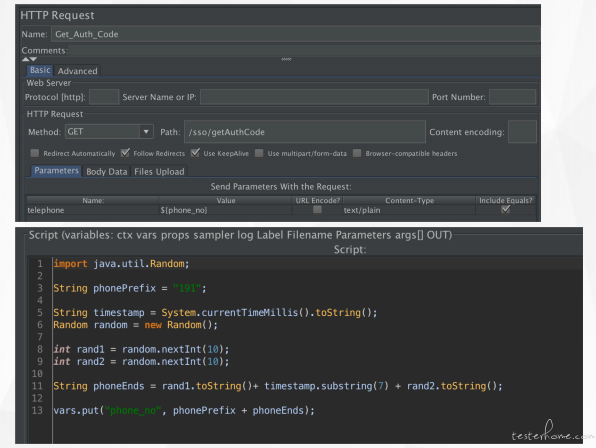The height and width of the screenshot is (448, 596).
Task: Click the Path field with /sso/getAuthCode
Action: tap(305, 132)
